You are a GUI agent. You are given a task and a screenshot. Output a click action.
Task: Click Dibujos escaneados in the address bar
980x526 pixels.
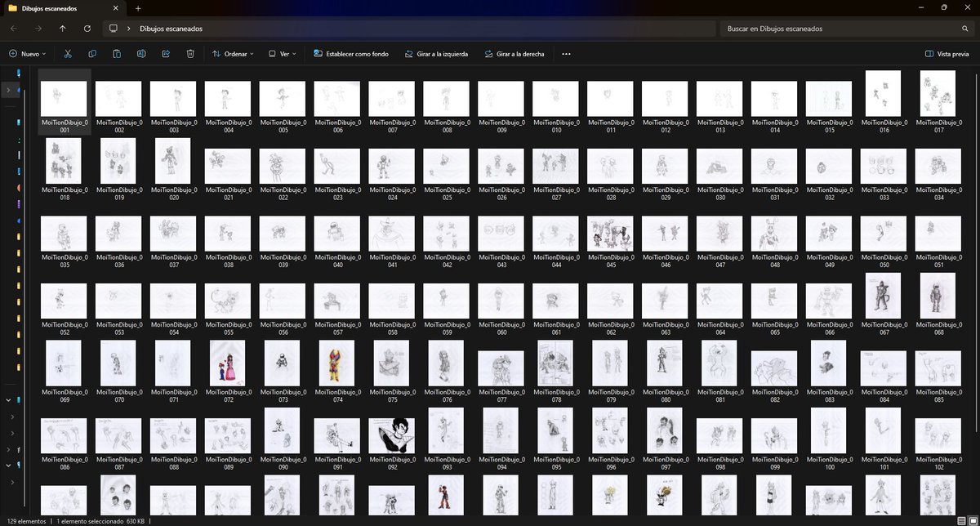(171, 29)
